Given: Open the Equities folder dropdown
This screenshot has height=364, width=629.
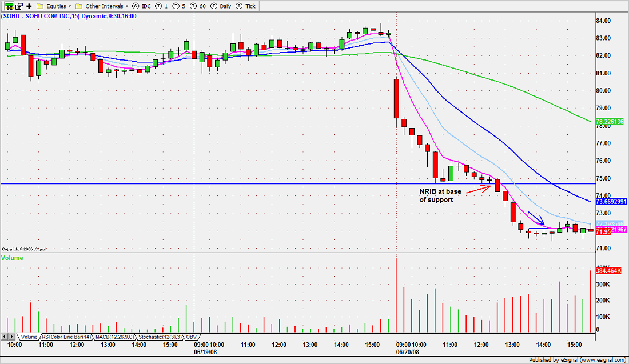Looking at the screenshot, I should pyautogui.click(x=54, y=6).
